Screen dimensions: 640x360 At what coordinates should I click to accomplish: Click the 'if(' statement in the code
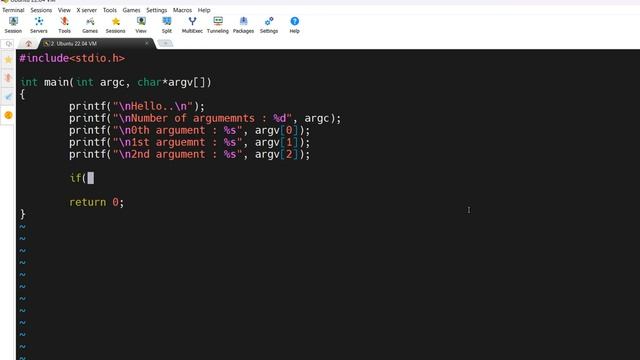(x=81, y=178)
